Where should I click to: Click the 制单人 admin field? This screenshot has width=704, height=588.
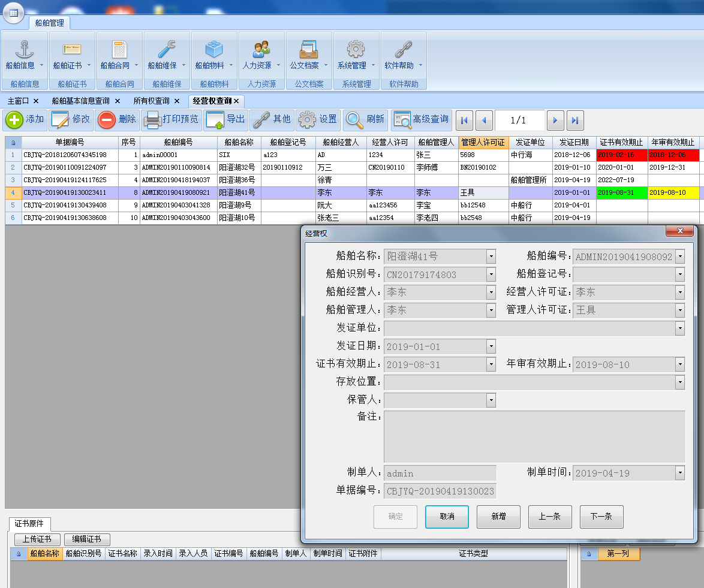click(x=440, y=473)
